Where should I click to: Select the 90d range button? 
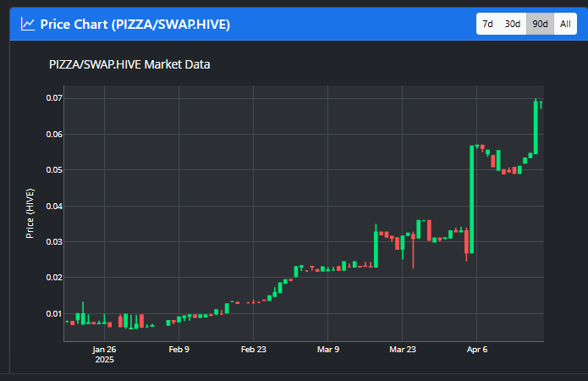point(540,24)
